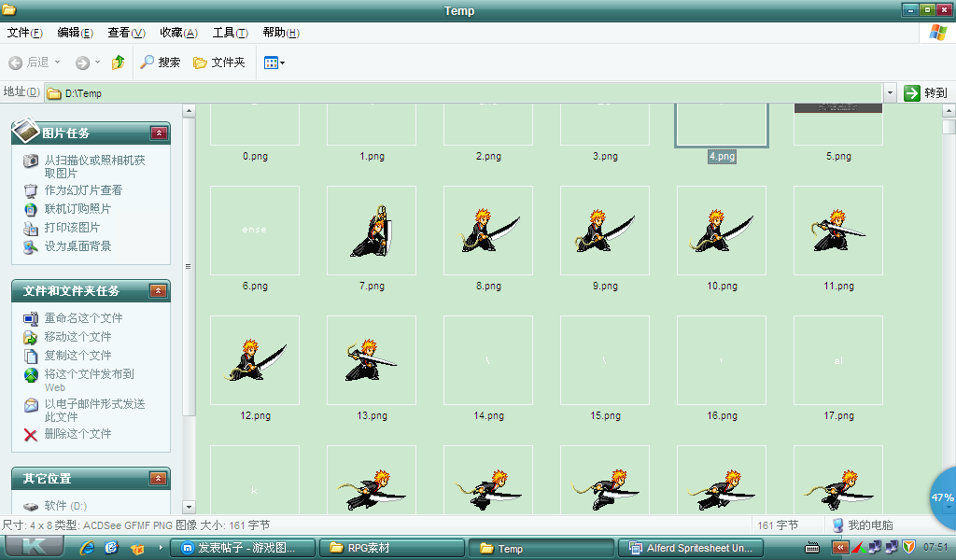Open 软件 (D:) drive icon link
Viewport: 956px width, 560px height.
pyautogui.click(x=31, y=506)
